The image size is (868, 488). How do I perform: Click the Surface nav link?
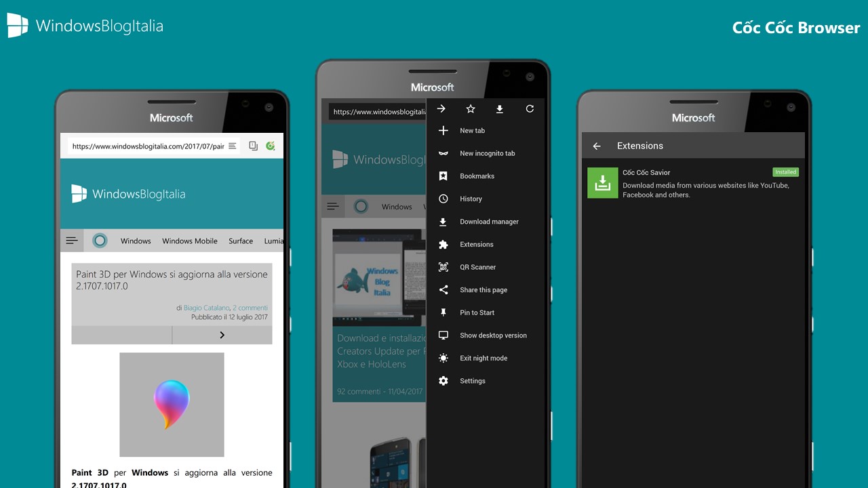[x=241, y=241]
